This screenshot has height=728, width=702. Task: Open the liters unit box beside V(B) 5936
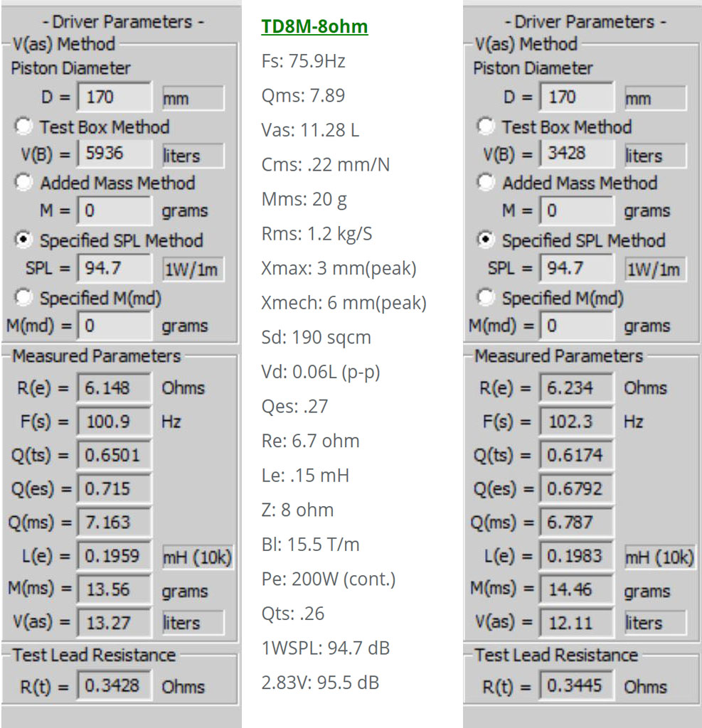coord(193,156)
